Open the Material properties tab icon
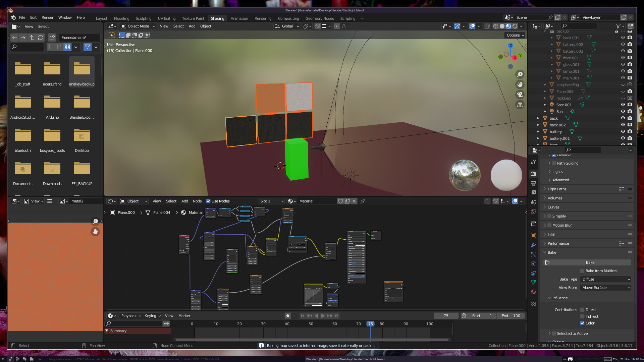The image size is (644, 362). pos(533,292)
